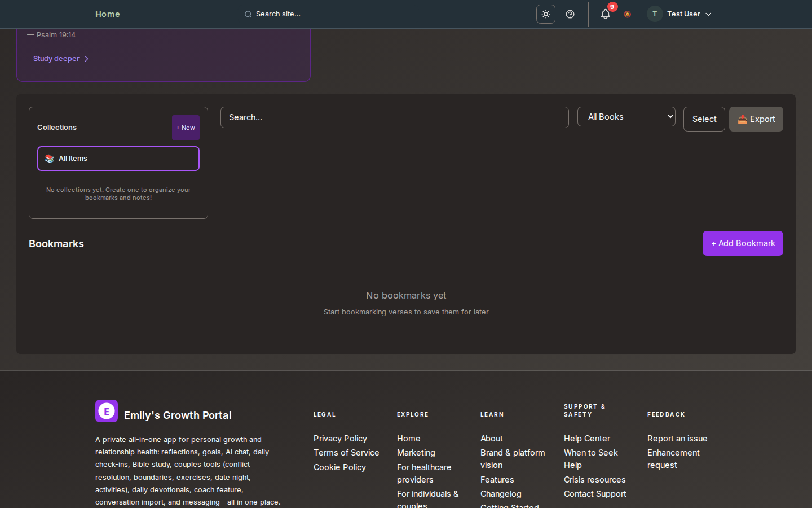Screen dimensions: 812x508
Task: Open Report an issue link
Action: 677,439
